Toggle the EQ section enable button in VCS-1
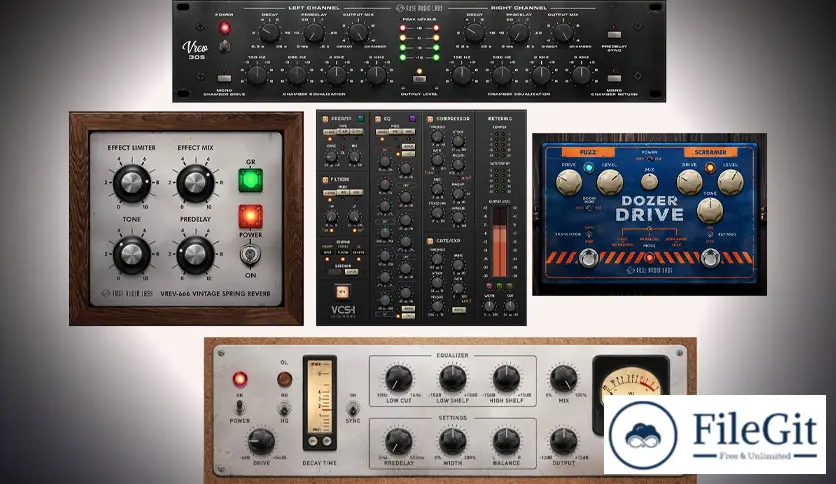The height and width of the screenshot is (484, 836). tap(377, 119)
